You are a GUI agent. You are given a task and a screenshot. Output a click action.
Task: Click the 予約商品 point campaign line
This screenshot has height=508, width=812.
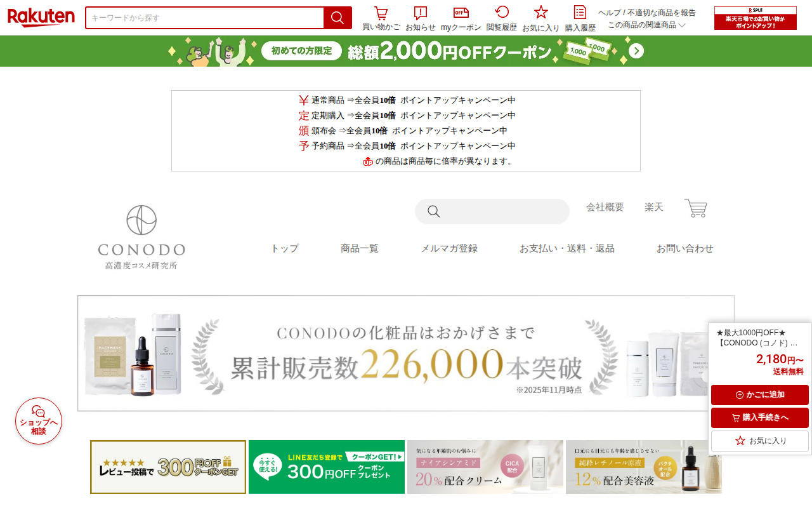(x=407, y=146)
